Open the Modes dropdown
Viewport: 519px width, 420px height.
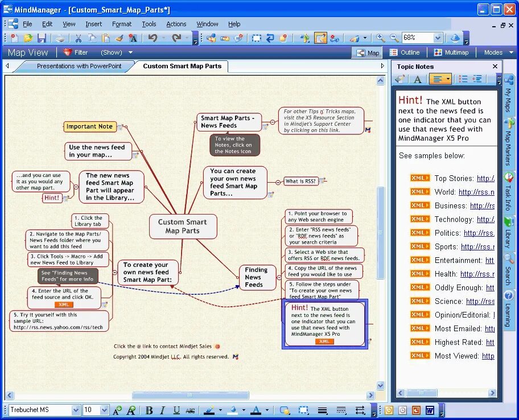click(499, 52)
